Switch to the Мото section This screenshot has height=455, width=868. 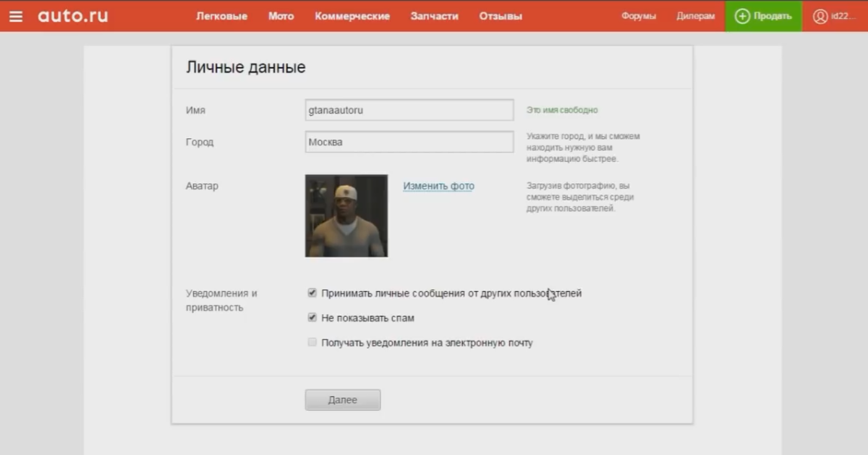tap(281, 16)
